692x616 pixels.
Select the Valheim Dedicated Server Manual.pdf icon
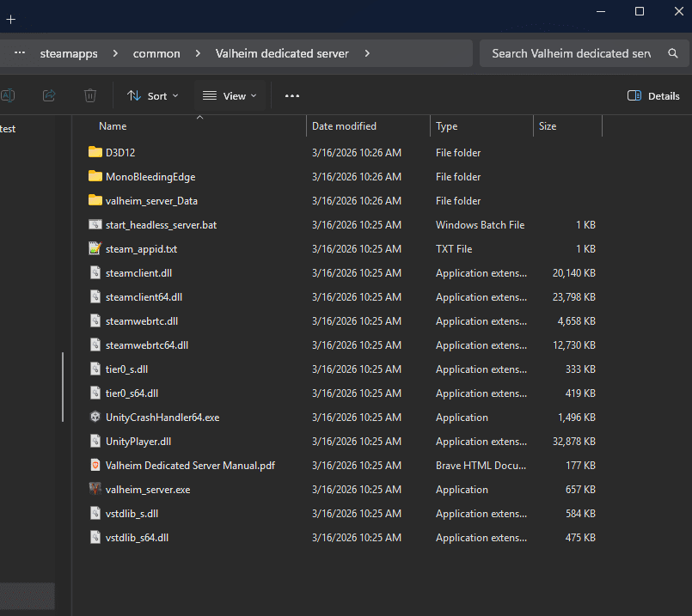click(x=95, y=466)
